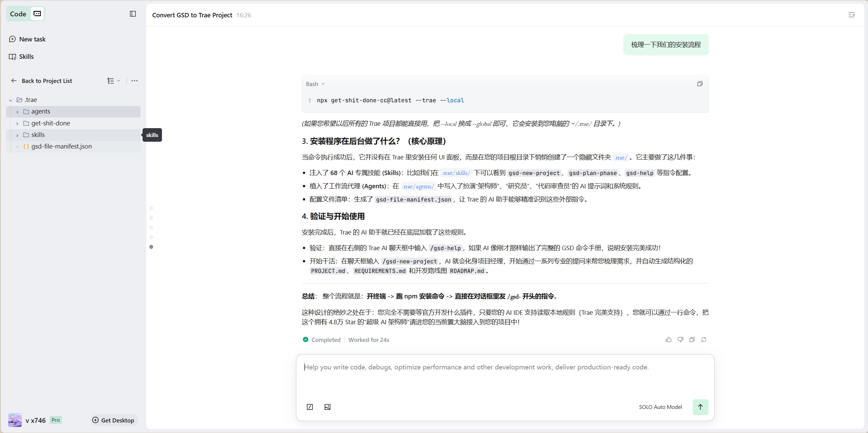The image size is (868, 433).
Task: Click the thumbs up feedback icon
Action: click(x=668, y=340)
